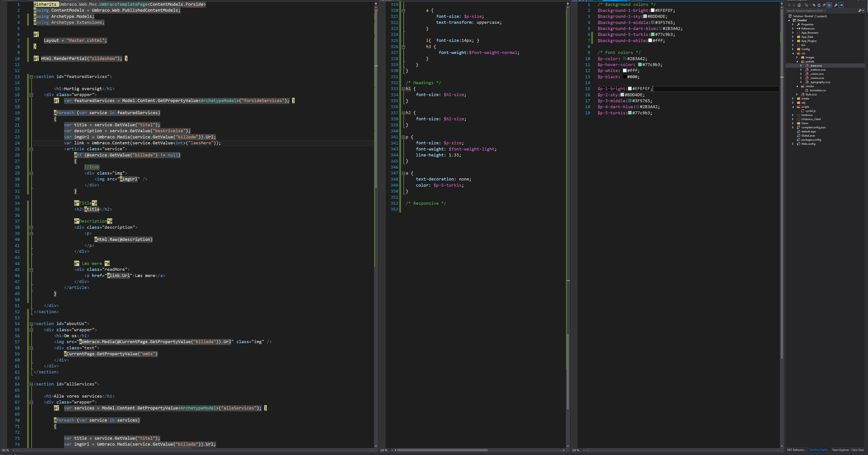The width and height of the screenshot is (868, 455).
Task: Select the cycle2.js file in scripts folder
Action: click(x=810, y=111)
